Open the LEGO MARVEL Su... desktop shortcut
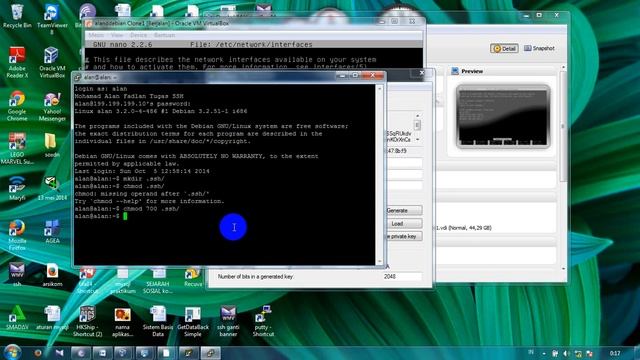This screenshot has width=640, height=360. [x=17, y=149]
